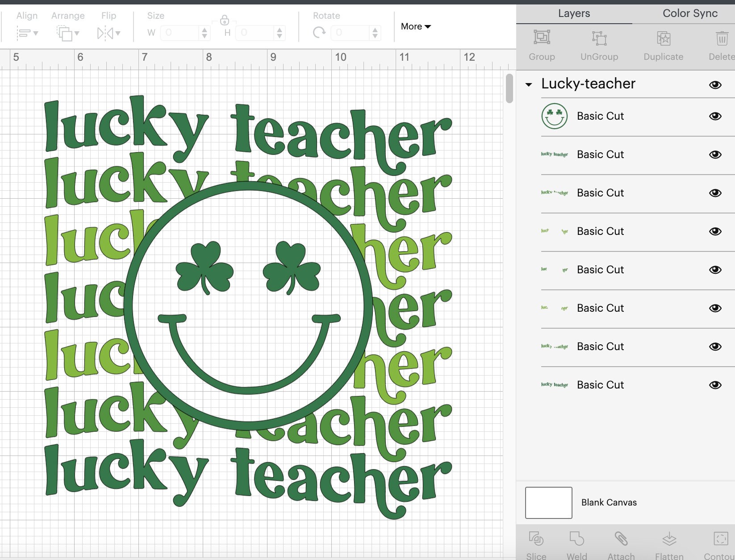Toggle the size aspect ratio lock
This screenshot has width=735, height=560.
tap(224, 21)
